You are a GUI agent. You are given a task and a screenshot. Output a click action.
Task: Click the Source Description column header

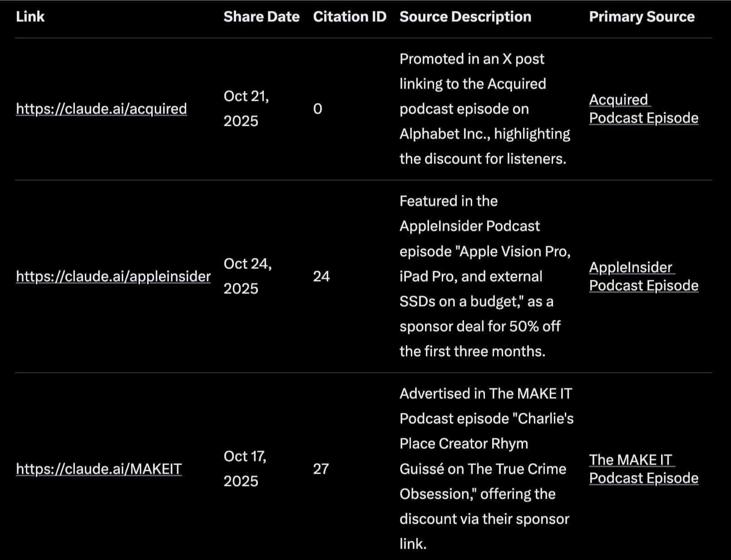465,17
